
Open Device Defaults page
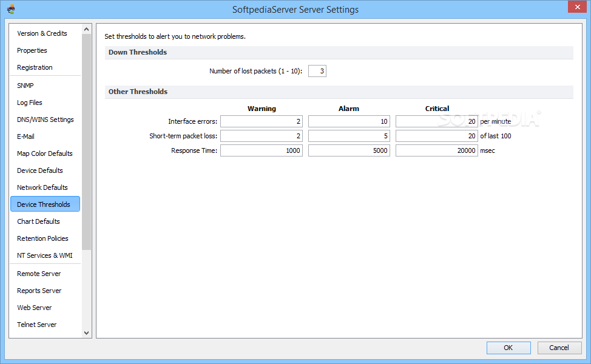[x=40, y=170]
